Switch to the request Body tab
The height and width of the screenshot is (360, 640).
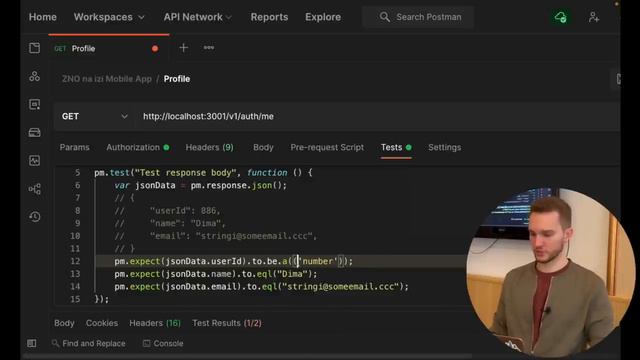pos(263,147)
